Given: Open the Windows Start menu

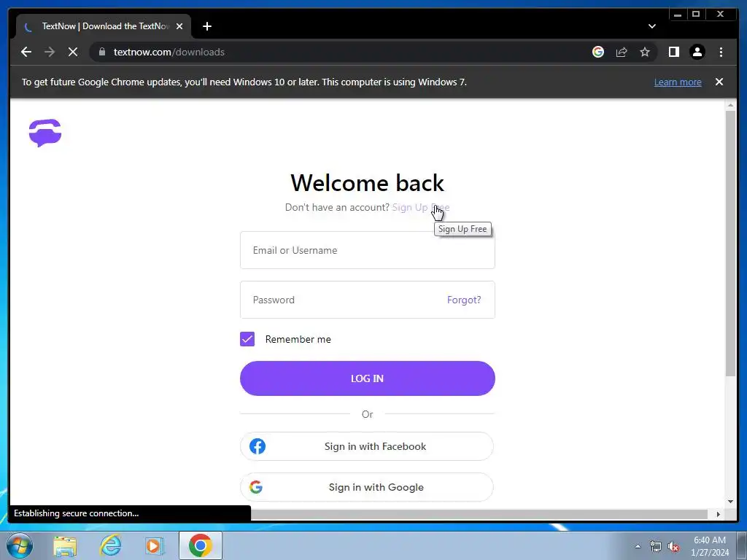Looking at the screenshot, I should 20,545.
